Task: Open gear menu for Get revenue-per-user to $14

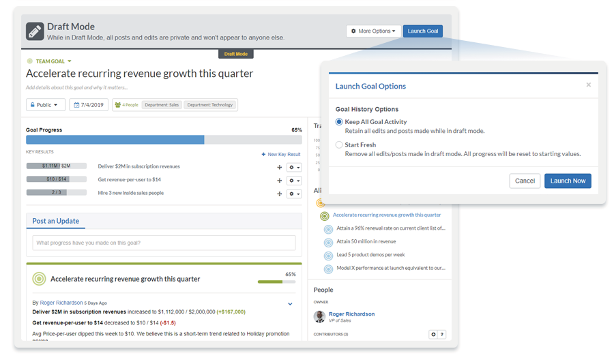Action: coord(294,181)
